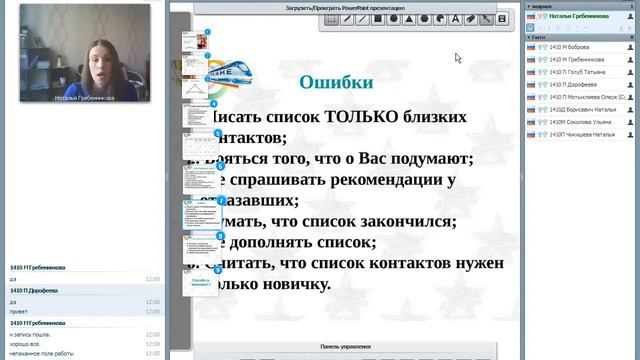Screen dimensions: 640x360
Task: Choose the thick pen drawing tool
Action: (x=347, y=19)
